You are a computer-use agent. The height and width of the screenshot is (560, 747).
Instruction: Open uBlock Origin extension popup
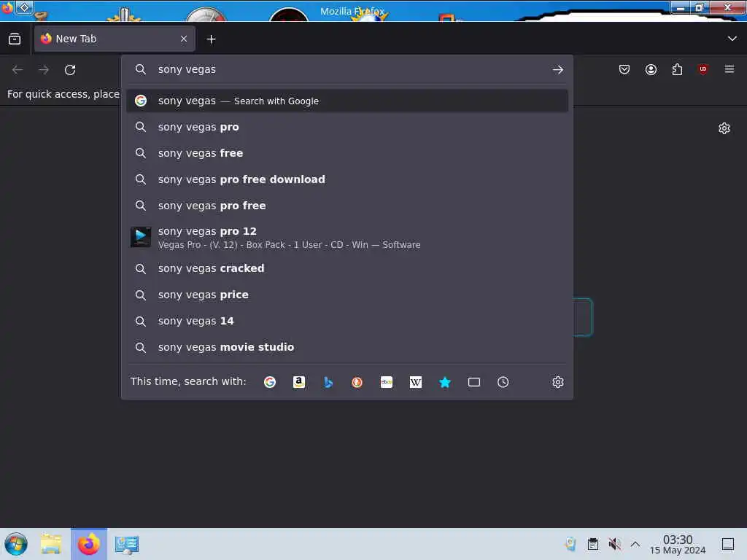pyautogui.click(x=703, y=69)
